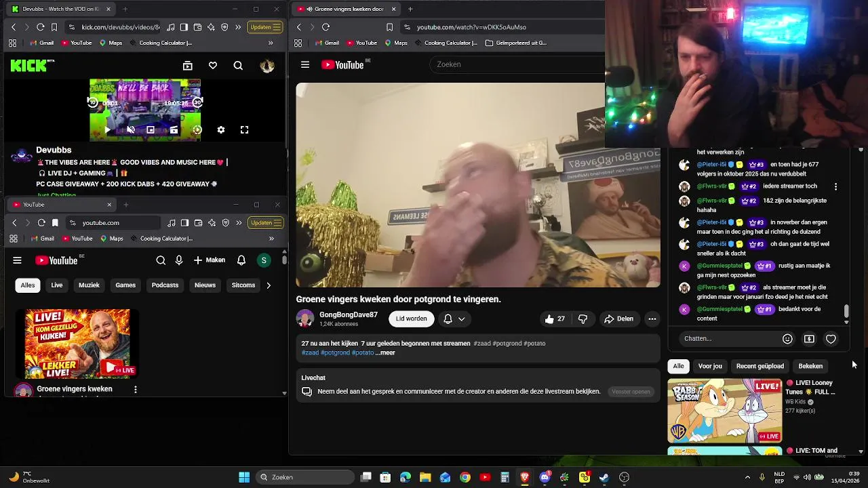
Task: Click the Maken create button
Action: [209, 260]
